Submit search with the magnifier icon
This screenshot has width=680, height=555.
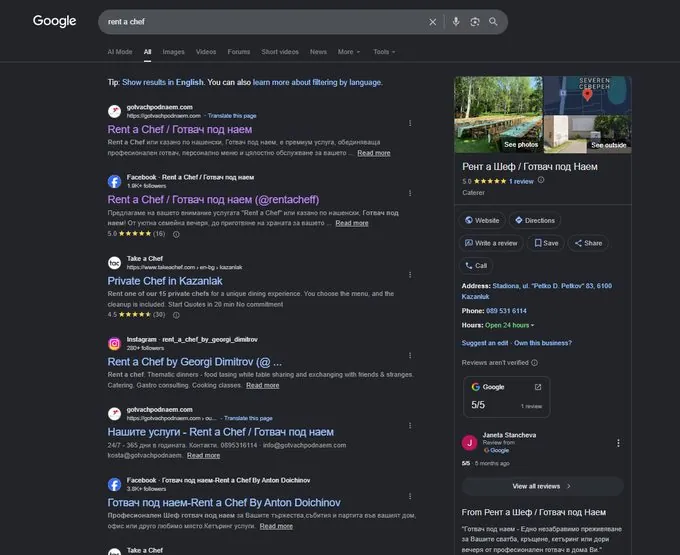pyautogui.click(x=494, y=22)
